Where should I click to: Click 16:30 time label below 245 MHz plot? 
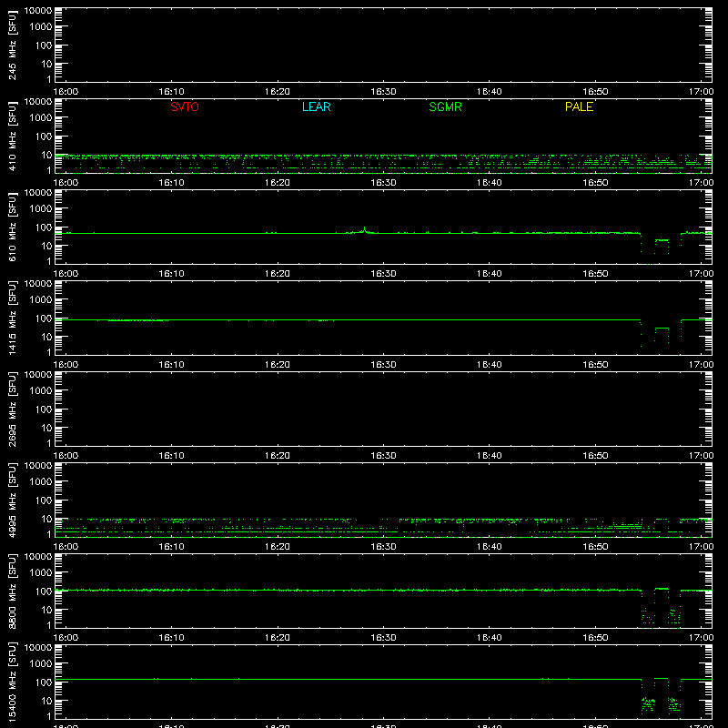(x=383, y=92)
